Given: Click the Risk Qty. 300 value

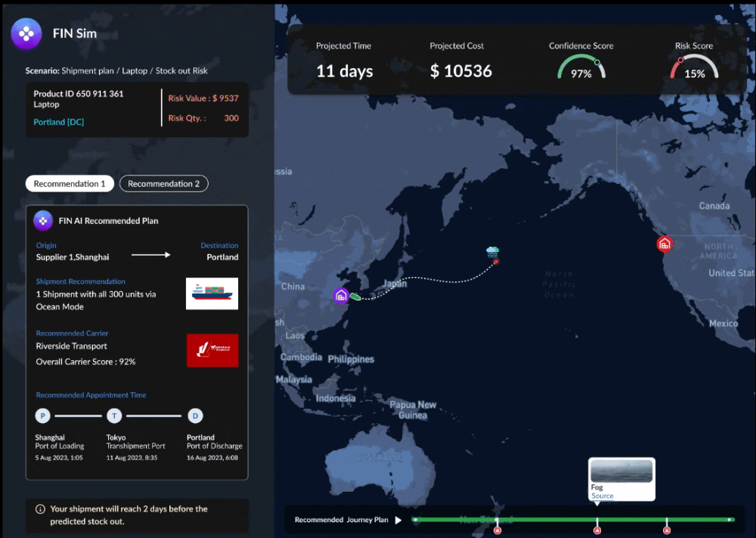Looking at the screenshot, I should [231, 118].
